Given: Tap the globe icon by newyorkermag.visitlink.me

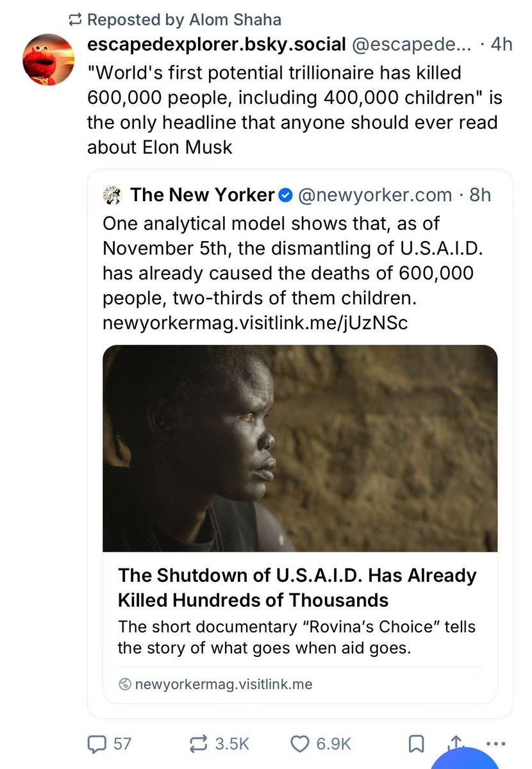Looking at the screenshot, I should (x=125, y=684).
